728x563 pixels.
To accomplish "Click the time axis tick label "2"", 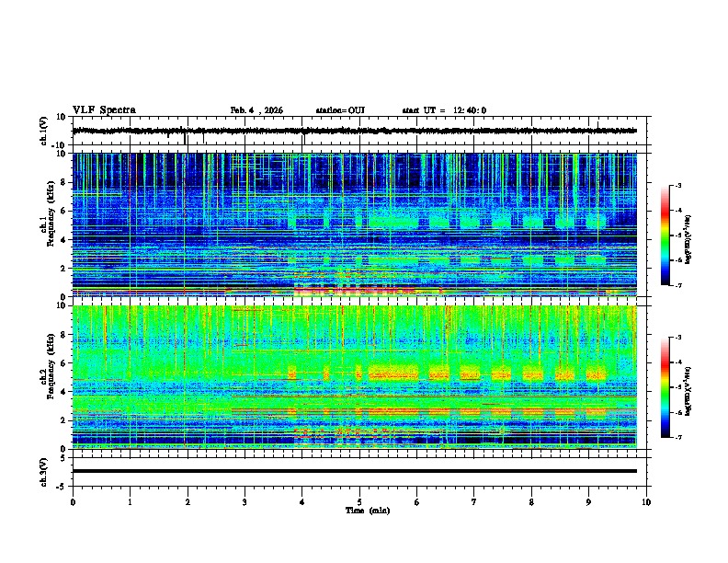I will point(188,502).
